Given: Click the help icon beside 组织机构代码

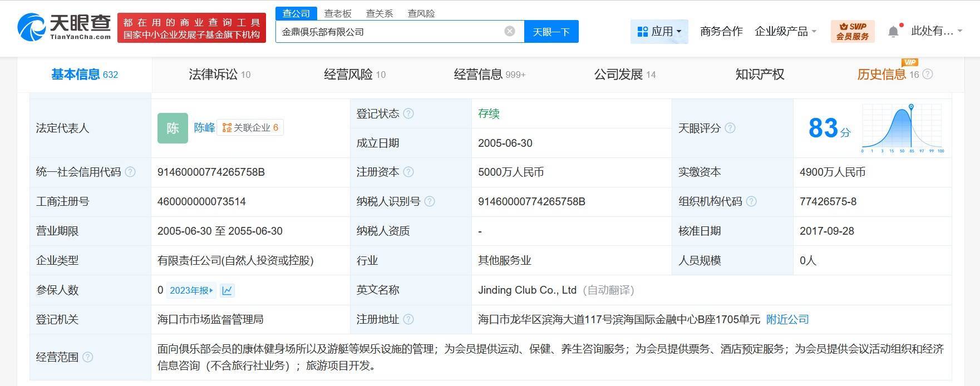Looking at the screenshot, I should pyautogui.click(x=751, y=201).
